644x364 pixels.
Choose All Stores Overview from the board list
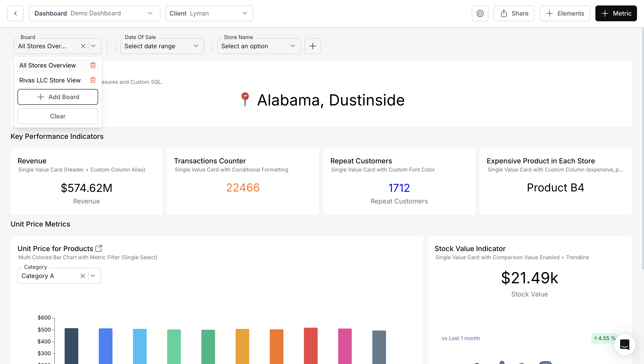48,65
